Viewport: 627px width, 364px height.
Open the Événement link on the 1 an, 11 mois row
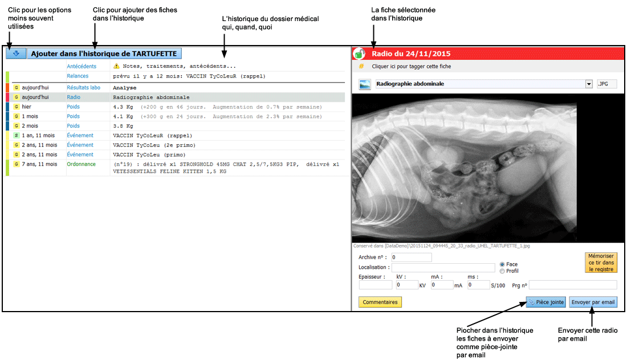[x=80, y=136]
